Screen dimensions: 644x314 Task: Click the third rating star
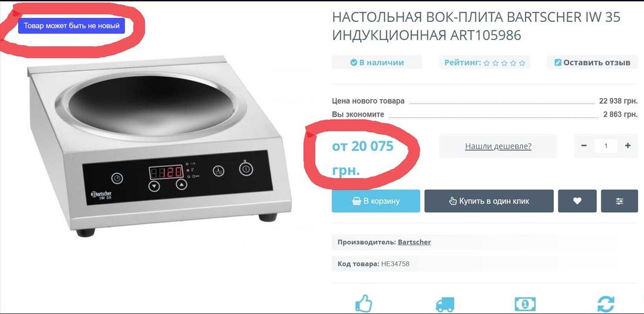(504, 63)
